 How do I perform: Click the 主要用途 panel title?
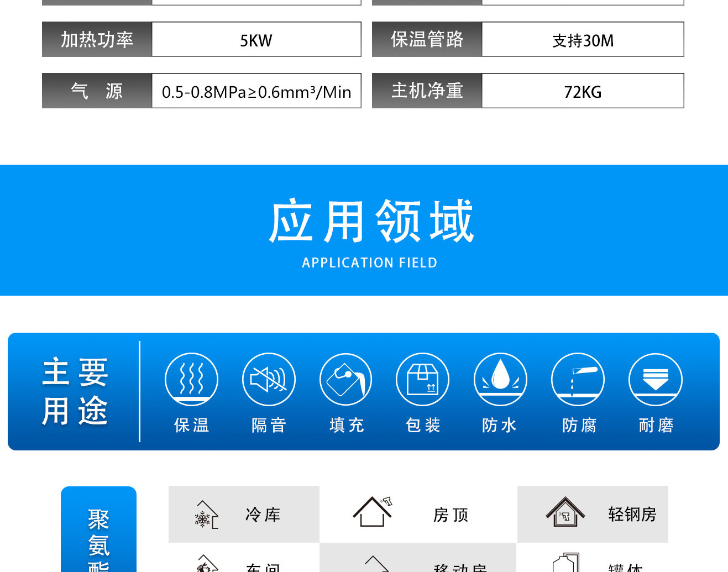coord(75,391)
